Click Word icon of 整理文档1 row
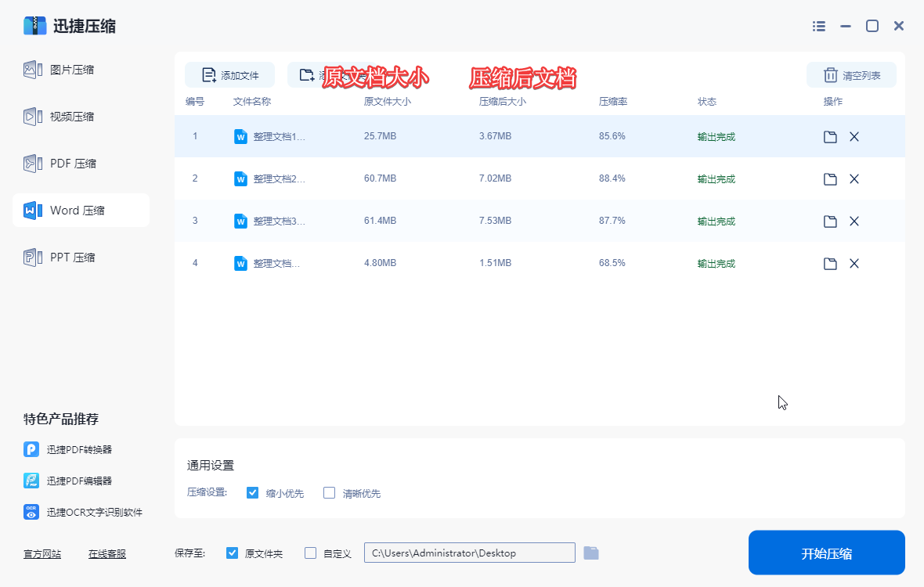Image resolution: width=924 pixels, height=587 pixels. click(x=240, y=137)
